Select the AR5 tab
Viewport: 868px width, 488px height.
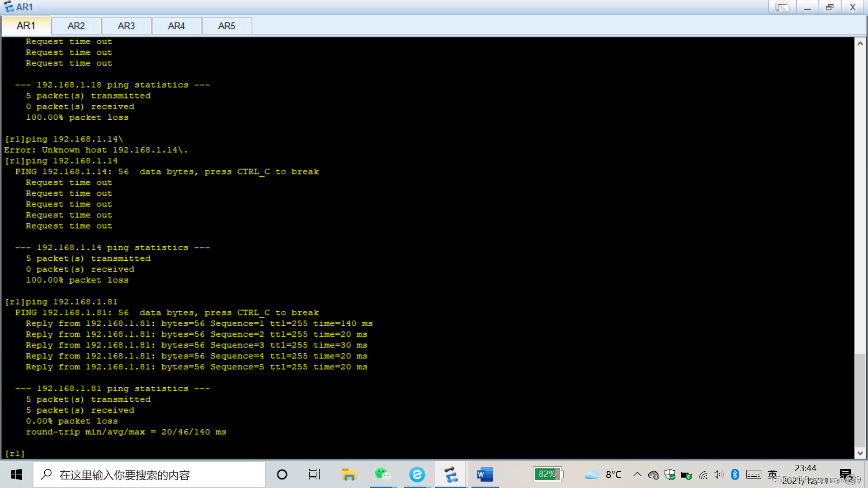click(x=226, y=26)
